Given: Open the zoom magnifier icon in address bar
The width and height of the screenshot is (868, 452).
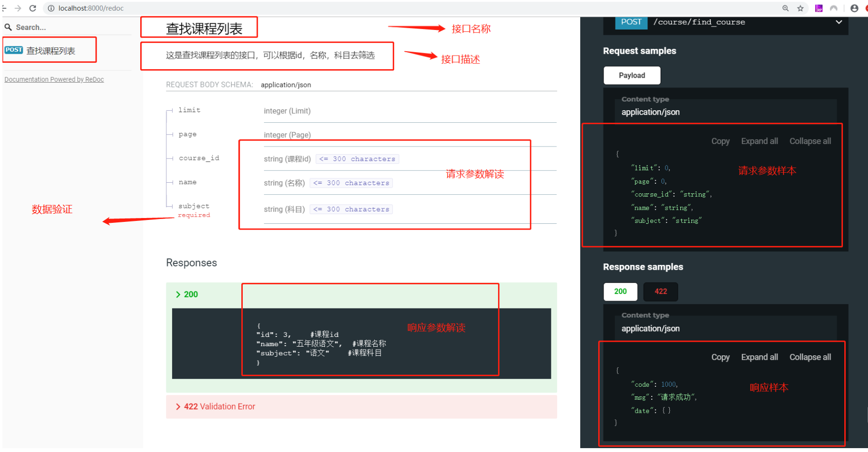Looking at the screenshot, I should (x=786, y=8).
